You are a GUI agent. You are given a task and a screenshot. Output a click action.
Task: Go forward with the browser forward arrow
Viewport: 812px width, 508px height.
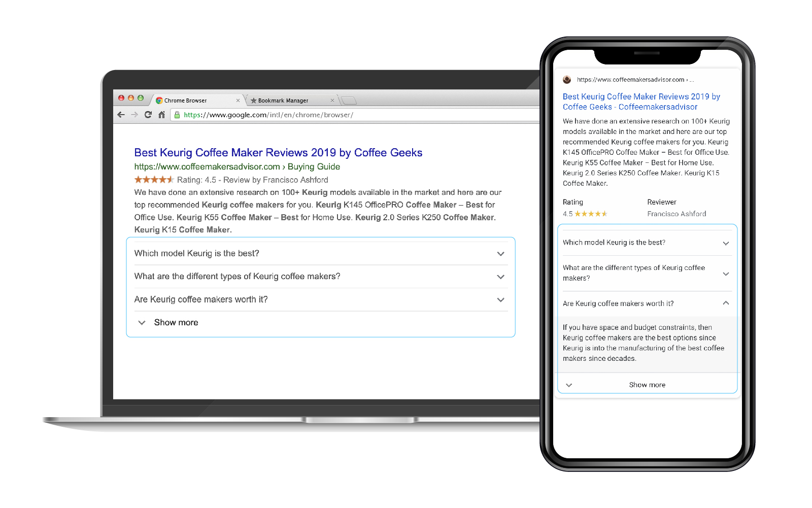[134, 115]
